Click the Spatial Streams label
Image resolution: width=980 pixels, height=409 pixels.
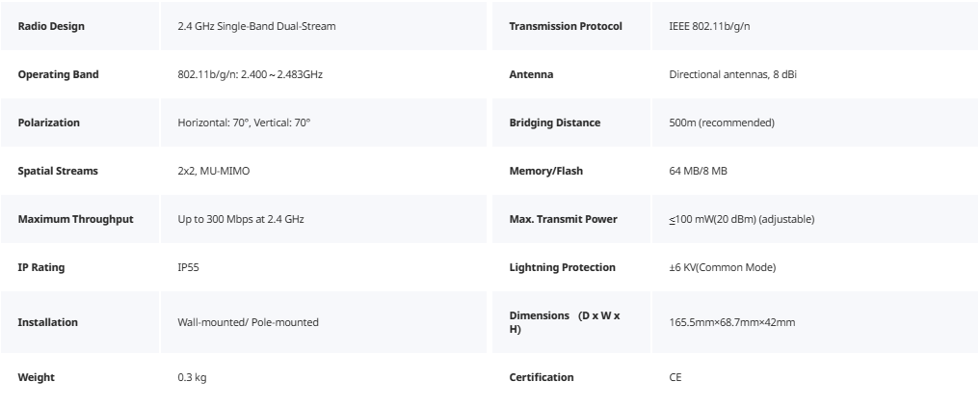pos(58,171)
